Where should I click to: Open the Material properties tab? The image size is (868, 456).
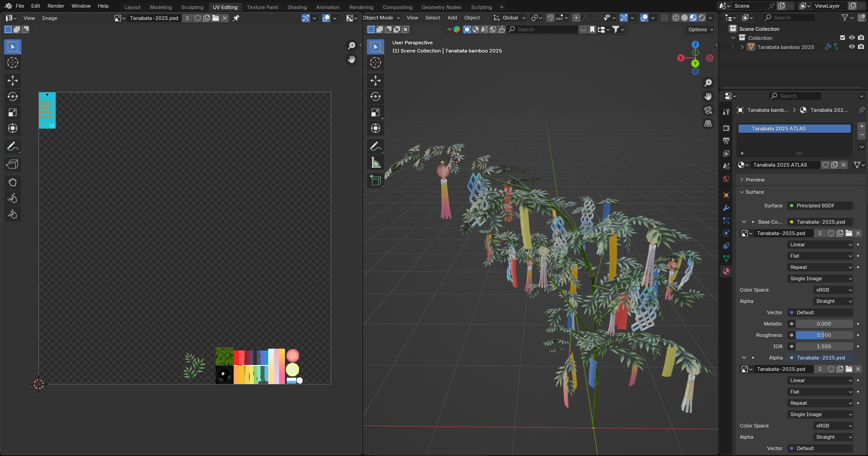(x=726, y=271)
